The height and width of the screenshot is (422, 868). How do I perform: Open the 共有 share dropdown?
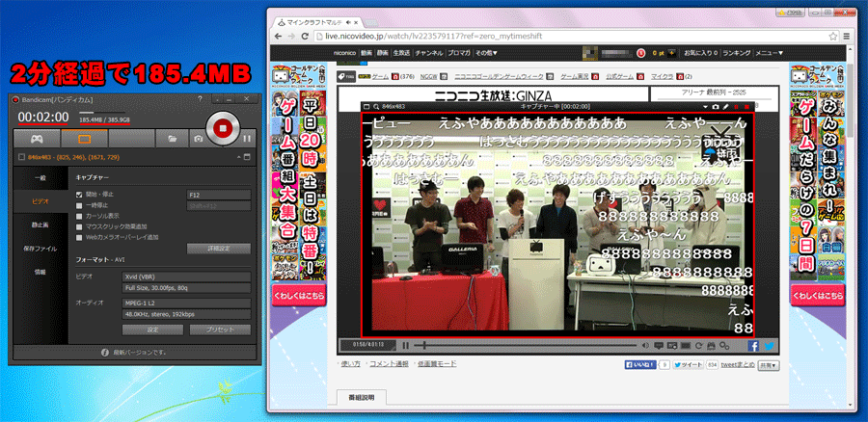(769, 365)
